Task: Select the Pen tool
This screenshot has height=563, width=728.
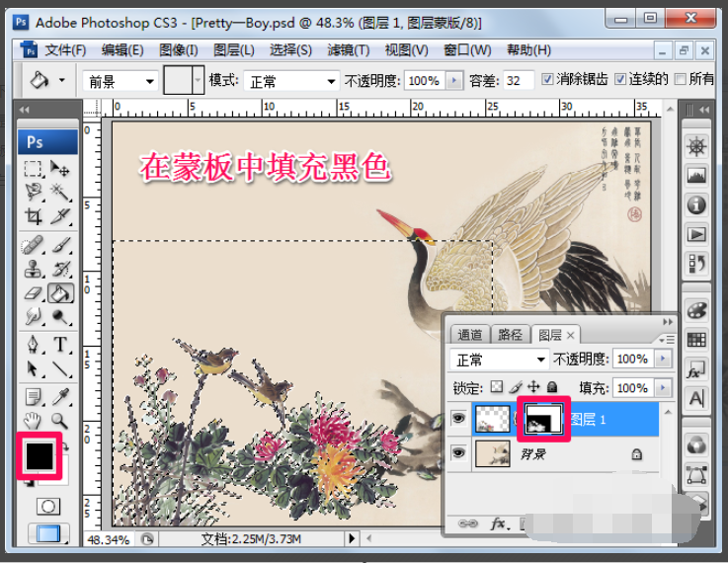Action: pyautogui.click(x=33, y=346)
